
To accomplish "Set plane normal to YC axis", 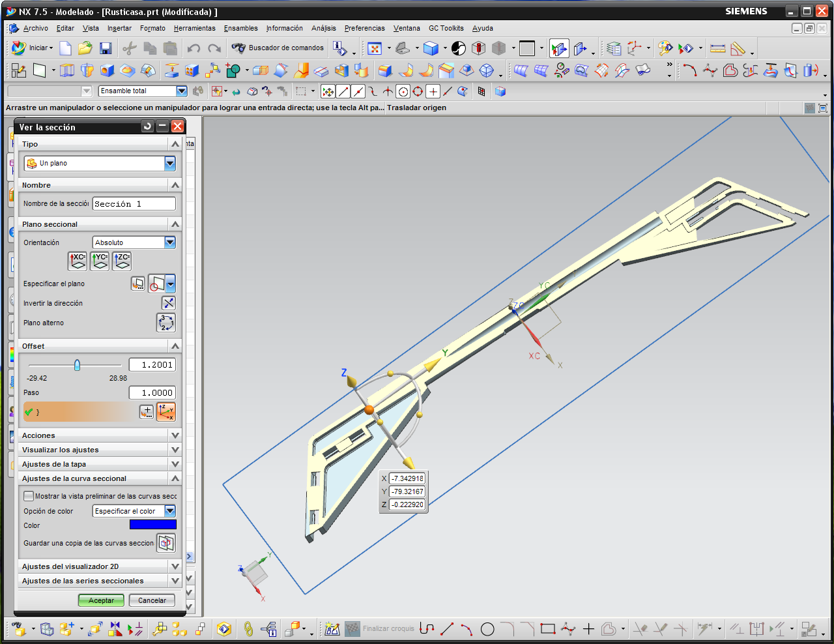I will pyautogui.click(x=100, y=261).
